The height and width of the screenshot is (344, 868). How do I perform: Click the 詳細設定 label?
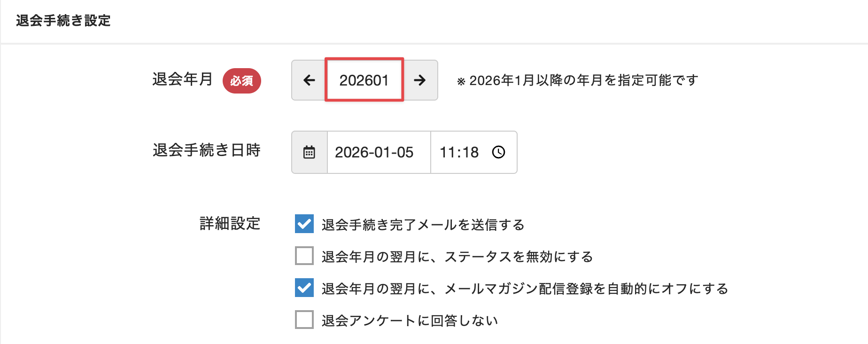(230, 223)
